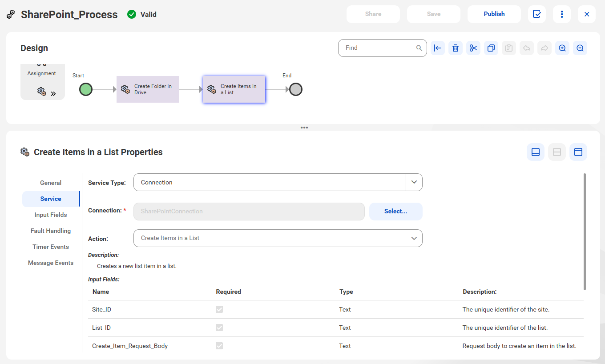Click 'Creates a new list item' description text
The height and width of the screenshot is (364, 605).
[x=137, y=266]
